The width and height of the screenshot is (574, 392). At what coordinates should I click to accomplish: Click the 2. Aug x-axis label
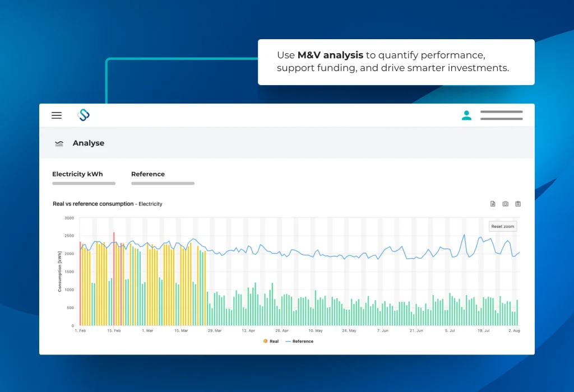coord(513,331)
